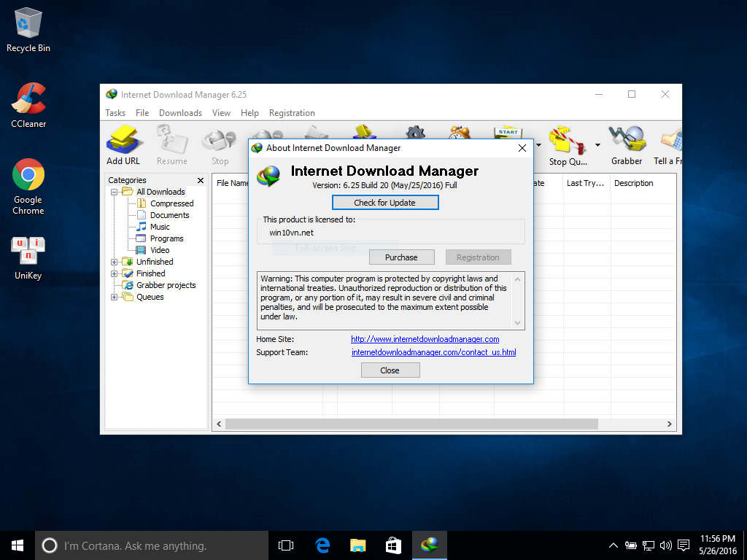Select the Unfinished folder label
This screenshot has width=747, height=560.
click(x=155, y=262)
